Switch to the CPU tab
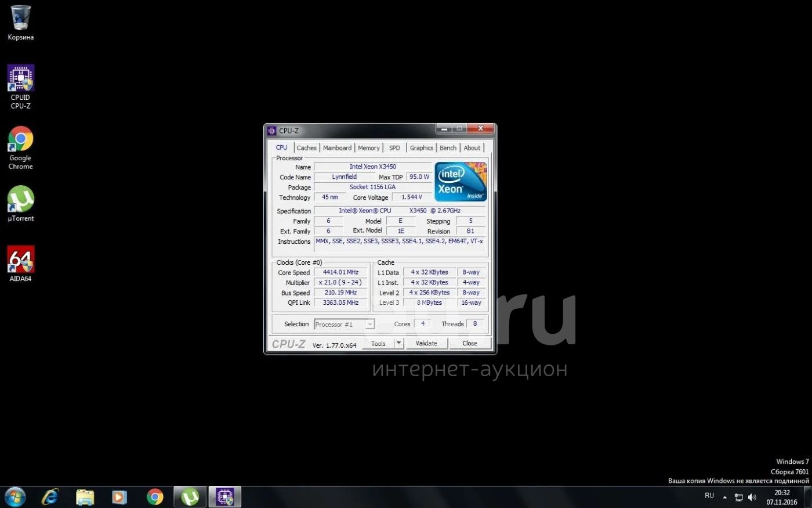Viewport: 812px width, 508px height. [x=281, y=147]
